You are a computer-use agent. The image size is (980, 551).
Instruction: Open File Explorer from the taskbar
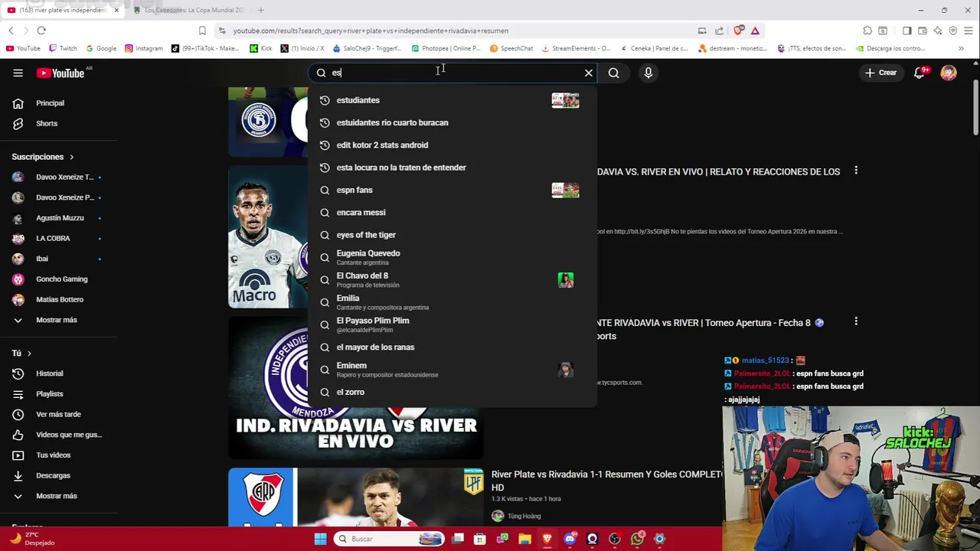pyautogui.click(x=524, y=539)
